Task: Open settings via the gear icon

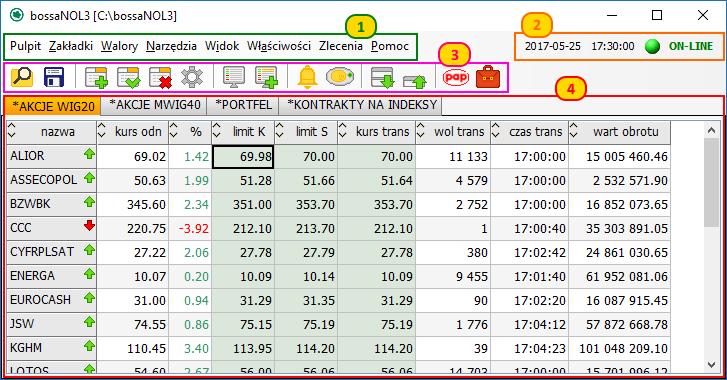Action: [192, 77]
